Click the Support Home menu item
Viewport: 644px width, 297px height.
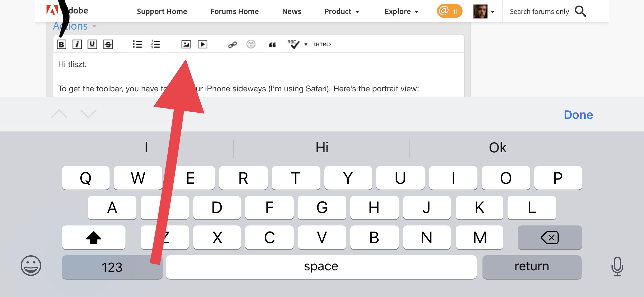click(162, 11)
